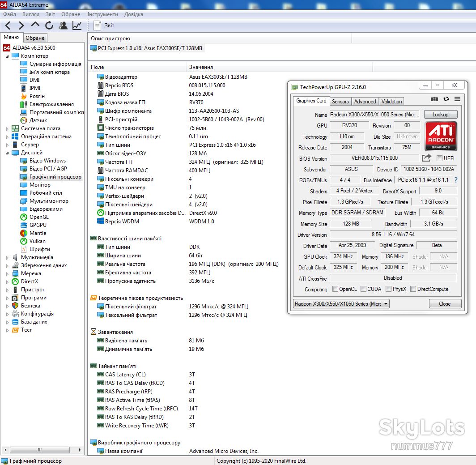The width and height of the screenshot is (476, 465).
Task: Collapse the Дисплей tree node
Action: click(x=7, y=153)
